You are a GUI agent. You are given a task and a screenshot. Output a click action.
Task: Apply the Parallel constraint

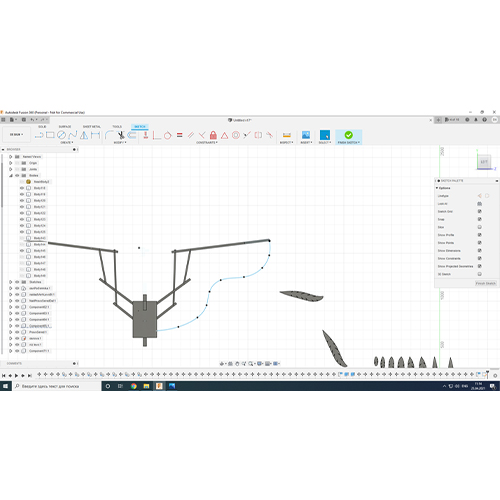(x=191, y=135)
